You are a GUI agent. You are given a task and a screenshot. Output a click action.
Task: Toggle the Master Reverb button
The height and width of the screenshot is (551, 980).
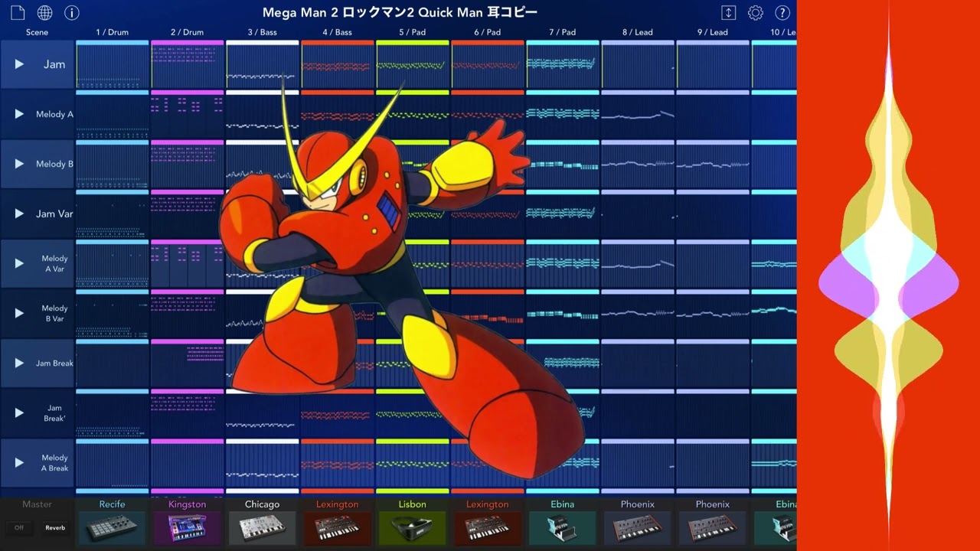click(x=55, y=527)
